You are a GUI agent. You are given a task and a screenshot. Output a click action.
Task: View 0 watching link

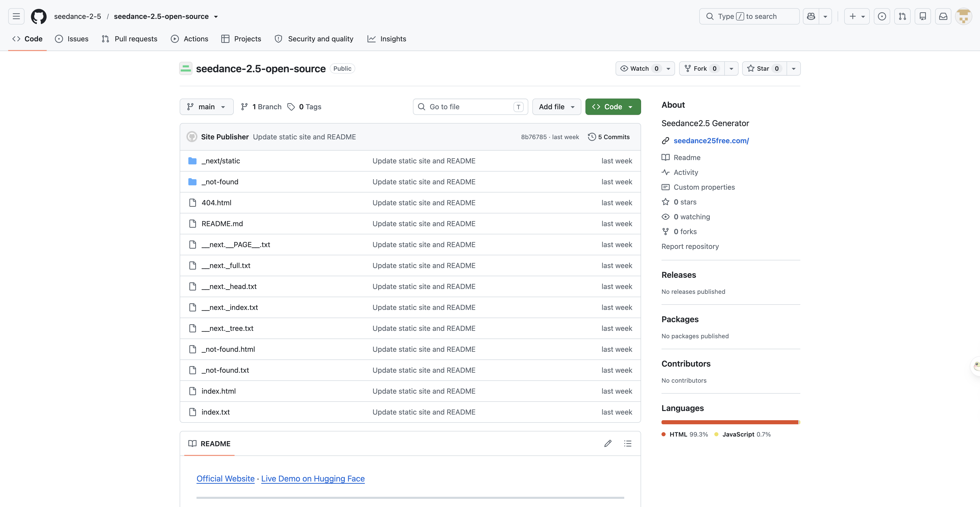tap(686, 217)
